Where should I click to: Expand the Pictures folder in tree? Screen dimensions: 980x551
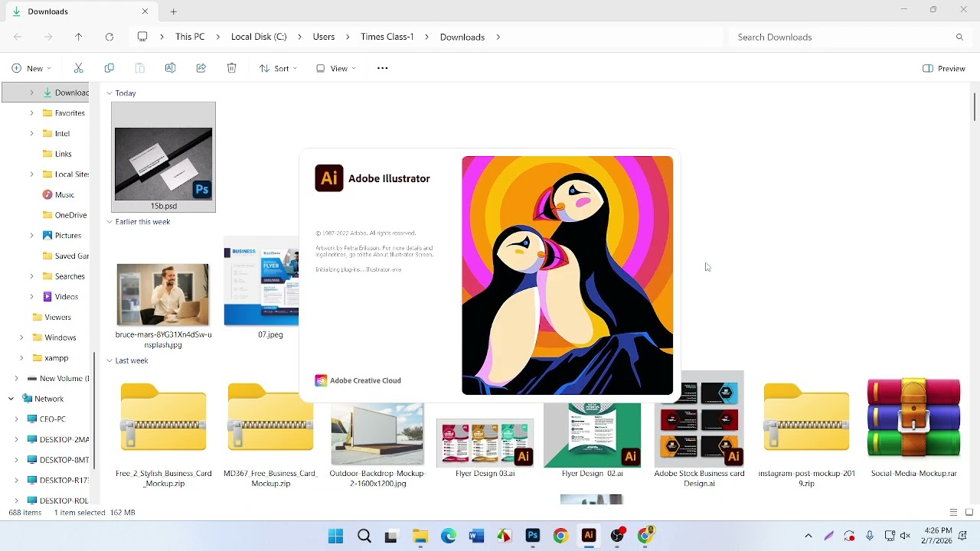(x=31, y=235)
